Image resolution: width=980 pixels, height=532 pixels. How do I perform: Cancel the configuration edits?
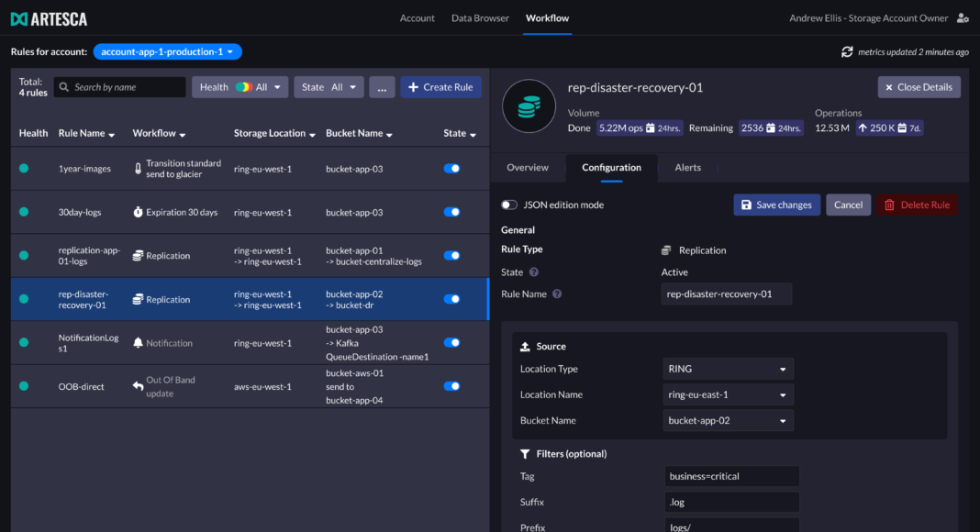848,205
